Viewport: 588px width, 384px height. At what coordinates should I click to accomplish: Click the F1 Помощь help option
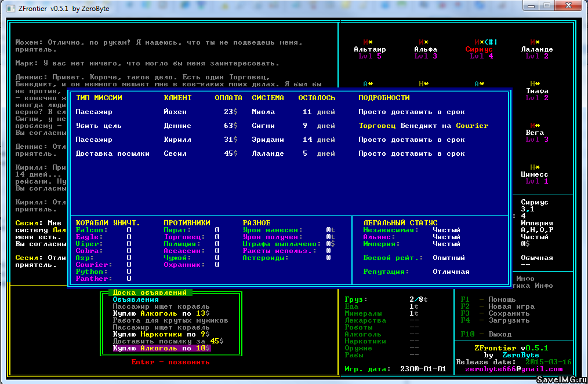487,299
